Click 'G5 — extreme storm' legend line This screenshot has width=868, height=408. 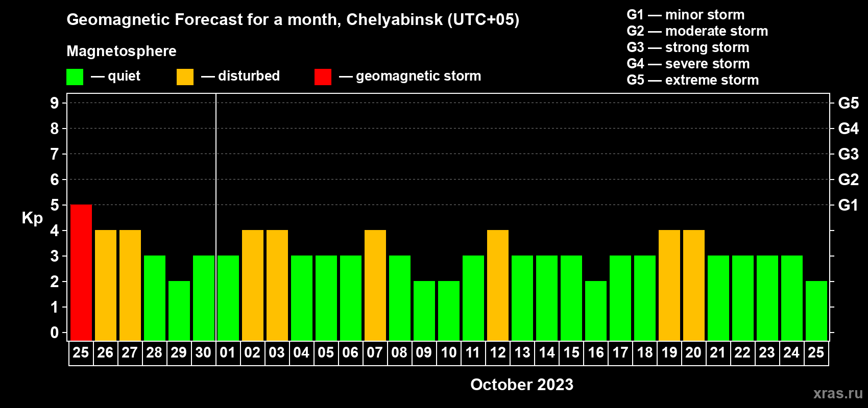coord(692,80)
